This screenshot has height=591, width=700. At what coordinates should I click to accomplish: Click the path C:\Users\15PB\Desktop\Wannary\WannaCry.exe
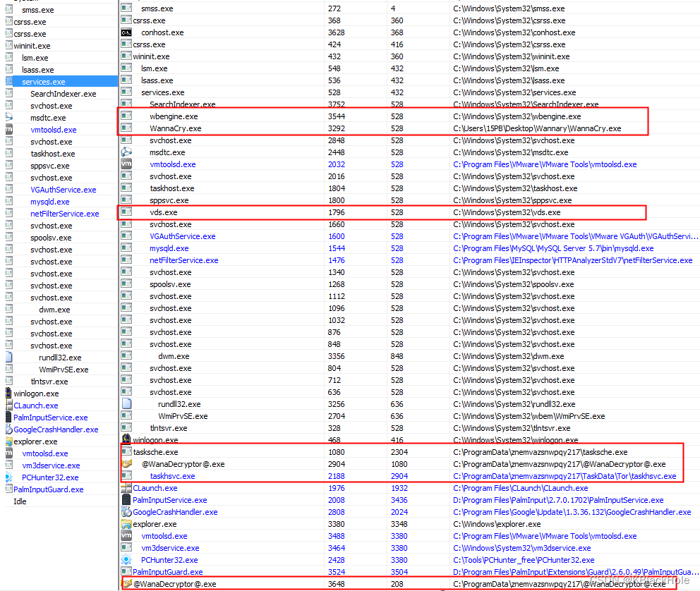pos(537,128)
